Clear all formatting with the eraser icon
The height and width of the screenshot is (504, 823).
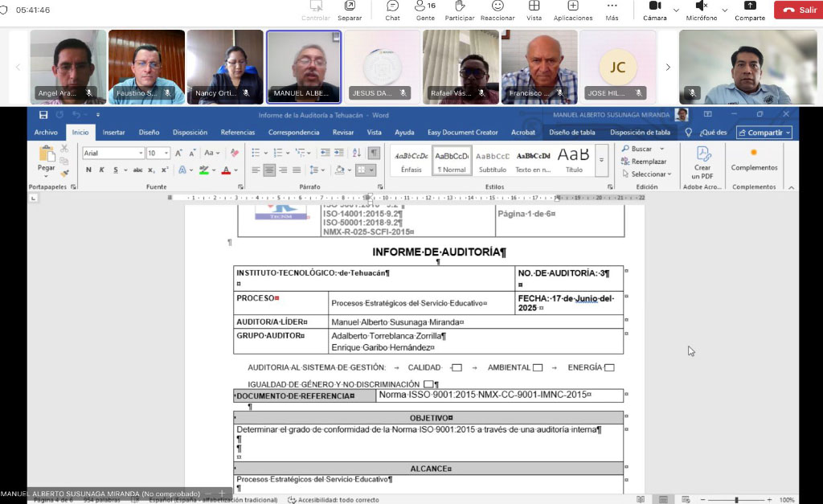(x=234, y=153)
